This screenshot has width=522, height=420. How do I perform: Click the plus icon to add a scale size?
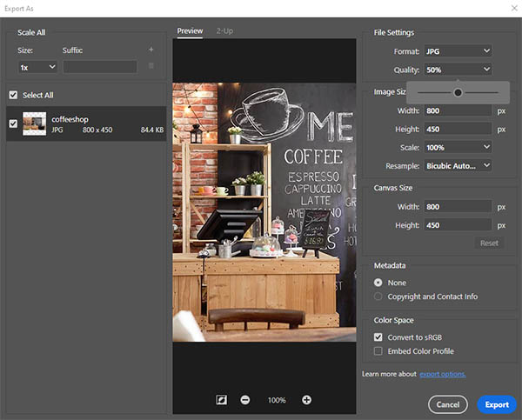[x=151, y=50]
